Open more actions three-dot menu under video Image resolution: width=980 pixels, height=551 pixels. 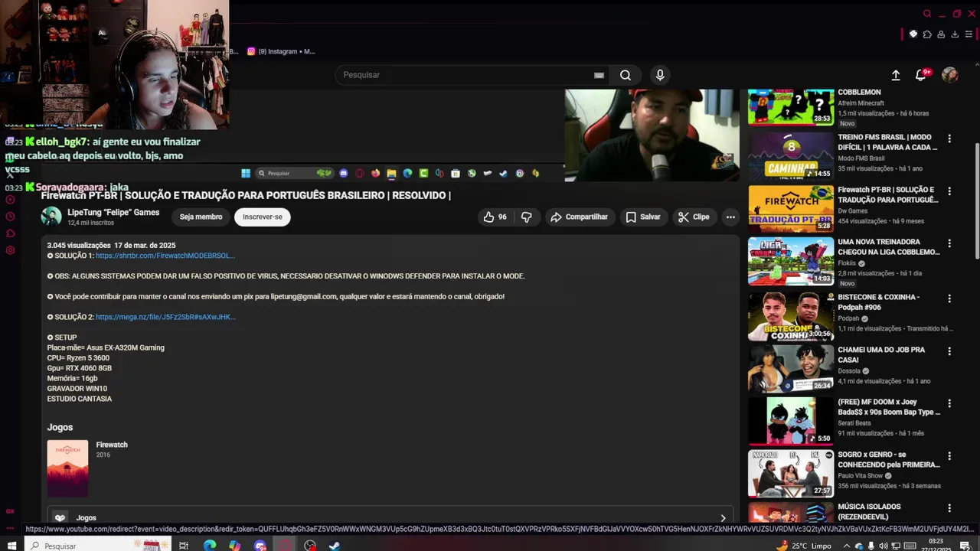click(730, 217)
